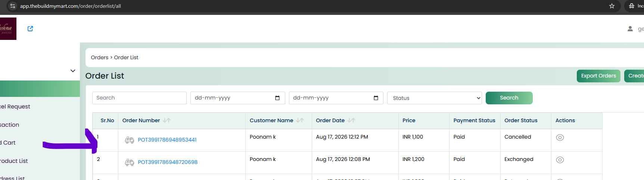
Task: Open the store logo thumbnail
Action: coord(8,29)
